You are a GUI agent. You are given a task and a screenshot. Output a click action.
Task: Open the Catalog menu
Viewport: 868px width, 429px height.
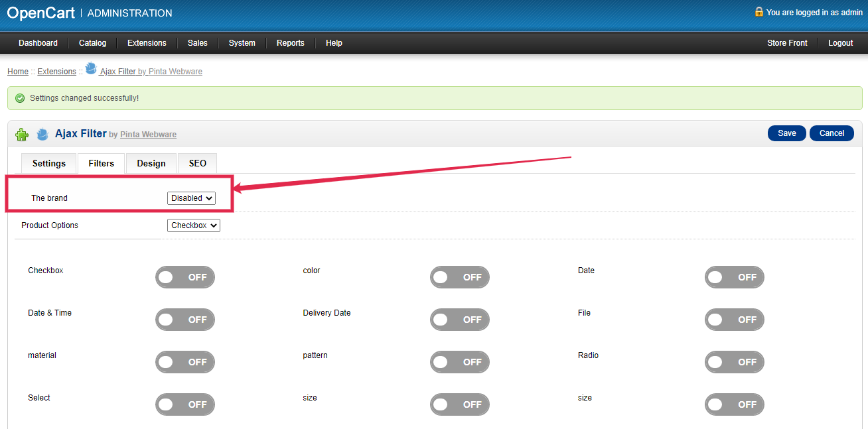92,43
